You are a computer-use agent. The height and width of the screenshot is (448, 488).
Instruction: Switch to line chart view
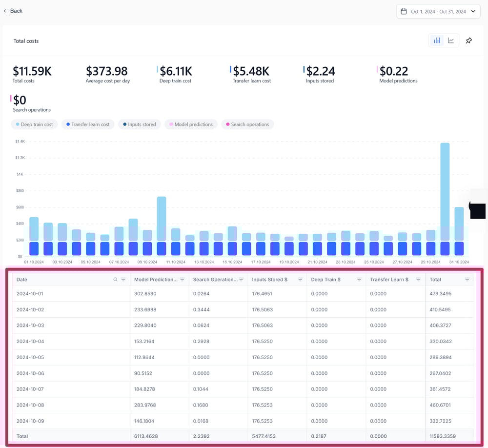click(x=451, y=41)
